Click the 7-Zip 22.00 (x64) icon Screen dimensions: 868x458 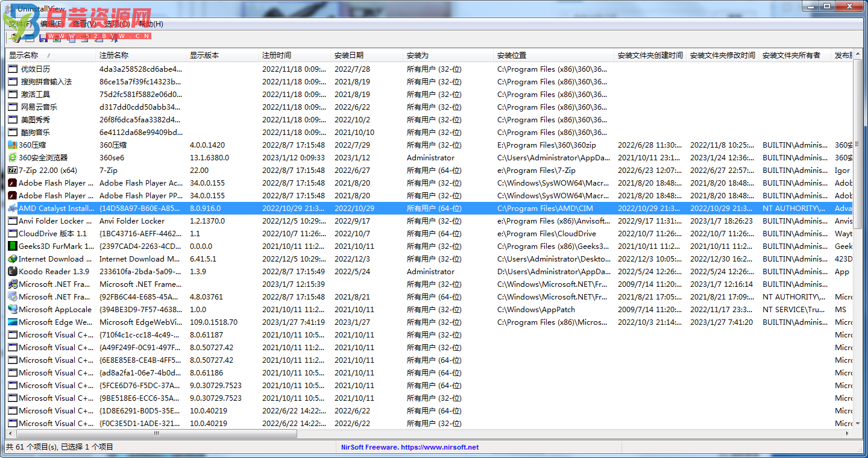(x=13, y=170)
